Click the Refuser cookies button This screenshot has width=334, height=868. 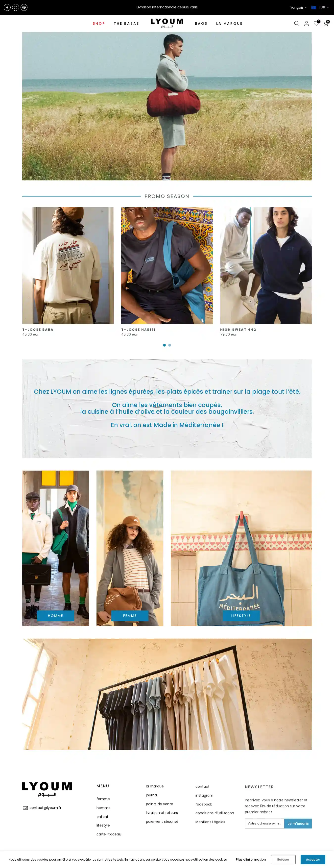click(283, 859)
